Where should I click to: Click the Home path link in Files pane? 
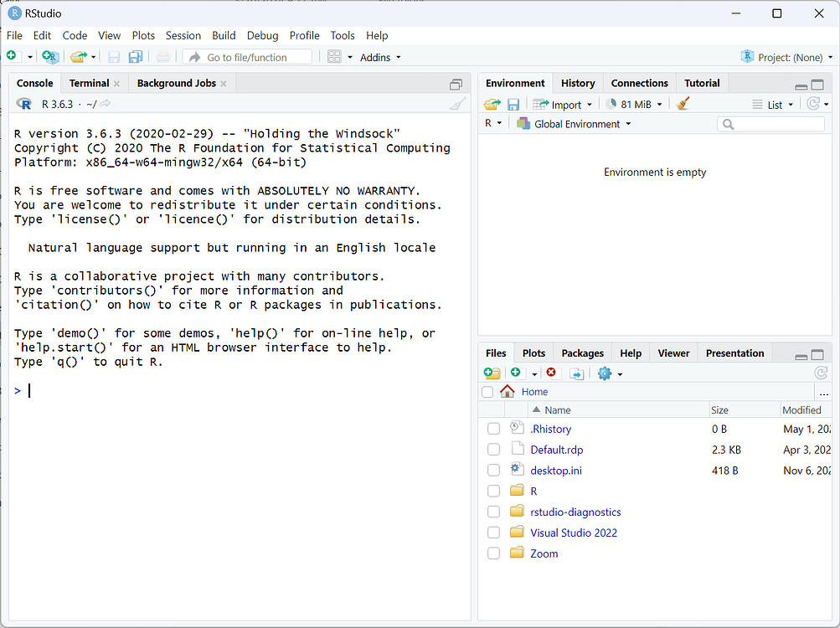(x=534, y=392)
